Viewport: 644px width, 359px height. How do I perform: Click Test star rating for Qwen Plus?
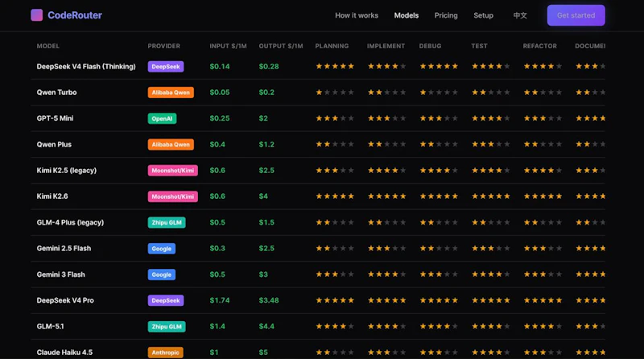pos(490,144)
